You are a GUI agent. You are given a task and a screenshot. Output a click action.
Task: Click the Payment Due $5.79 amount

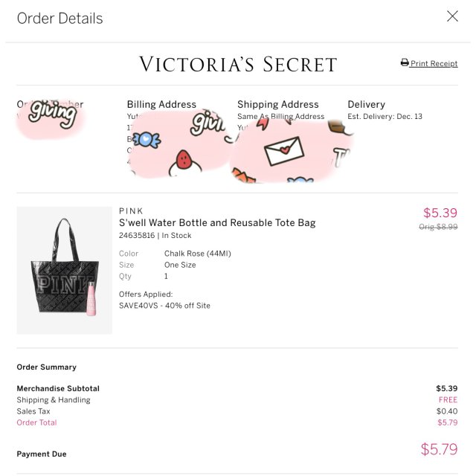coord(439,449)
